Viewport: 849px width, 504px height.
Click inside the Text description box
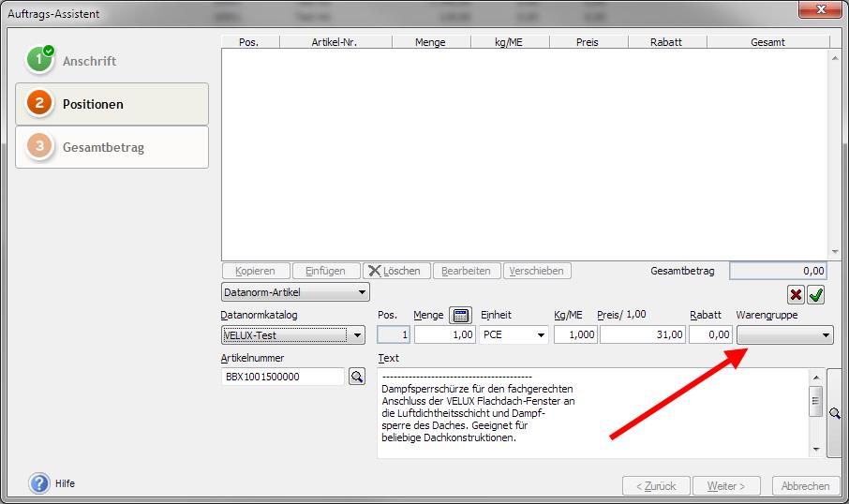pyautogui.click(x=593, y=413)
